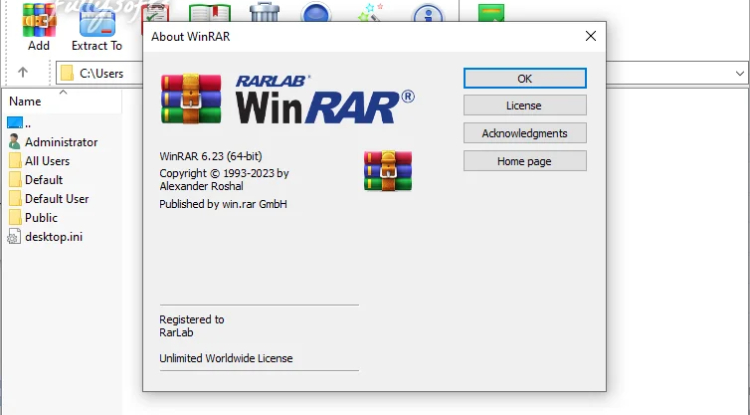Click the 'Copyright © 1993-2023 by' line
Viewport: 750px width, 415px height.
pyautogui.click(x=224, y=173)
